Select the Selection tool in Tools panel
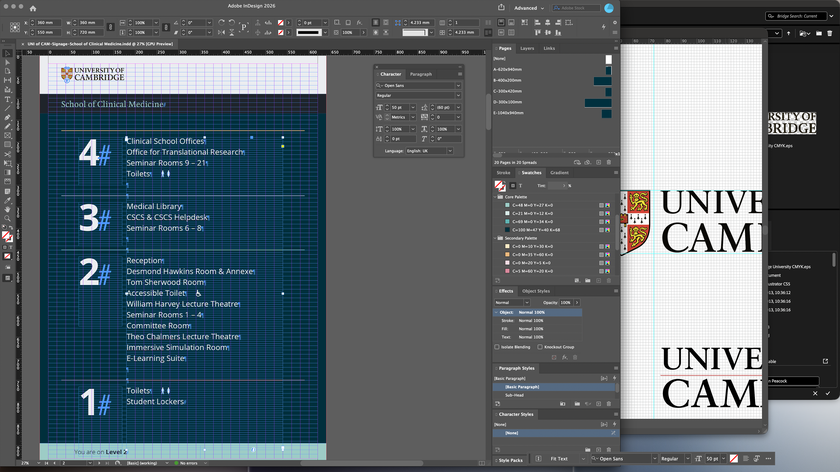 pyautogui.click(x=8, y=54)
